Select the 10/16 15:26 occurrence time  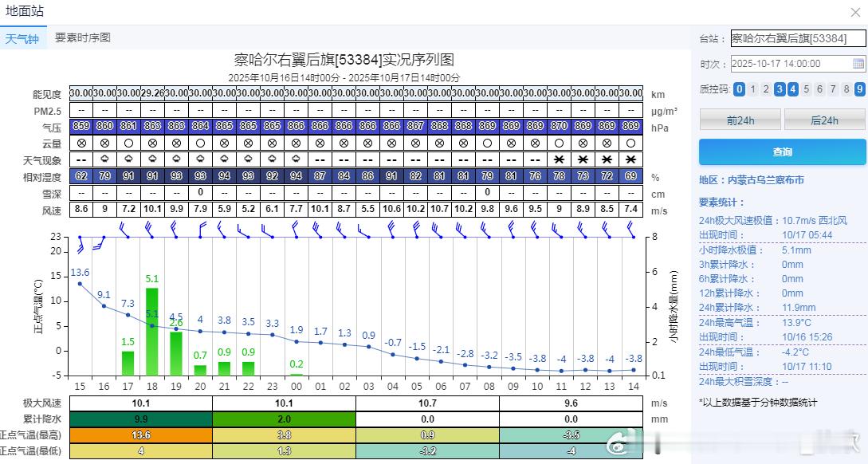tap(807, 337)
